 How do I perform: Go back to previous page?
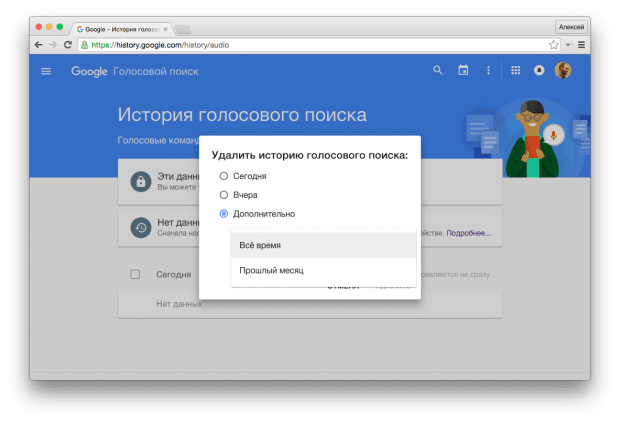[x=38, y=45]
